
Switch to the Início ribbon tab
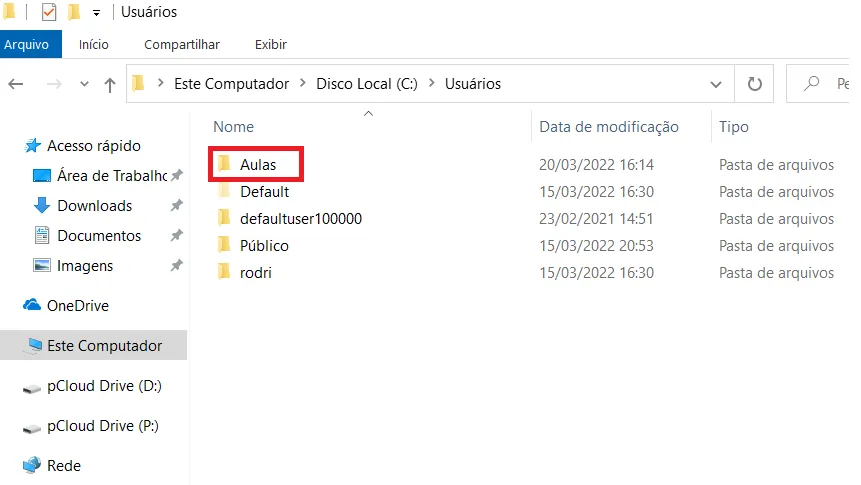pyautogui.click(x=93, y=44)
